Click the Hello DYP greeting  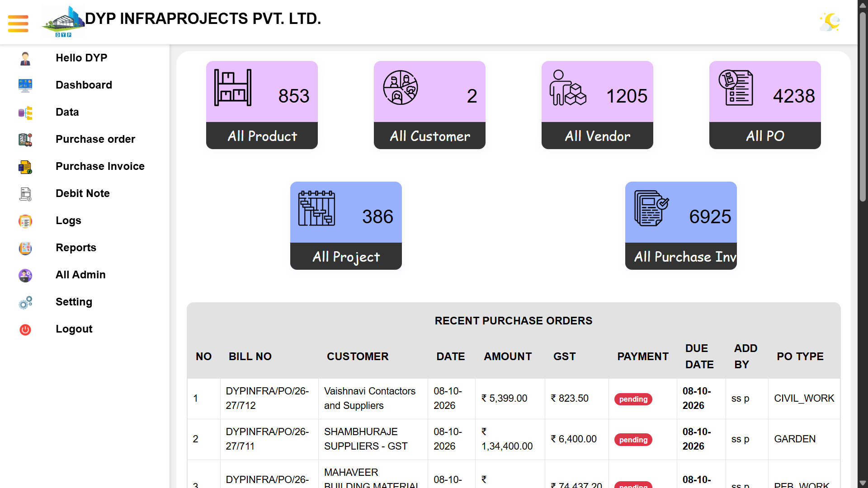pyautogui.click(x=81, y=58)
